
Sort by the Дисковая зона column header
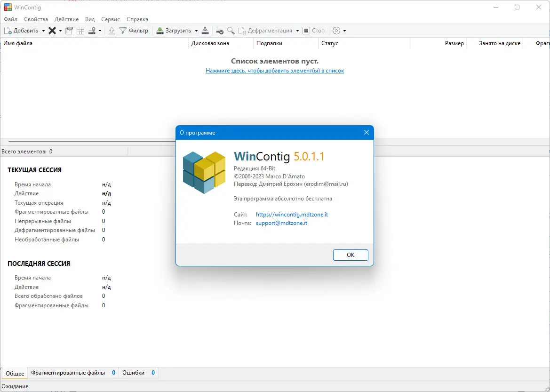221,43
